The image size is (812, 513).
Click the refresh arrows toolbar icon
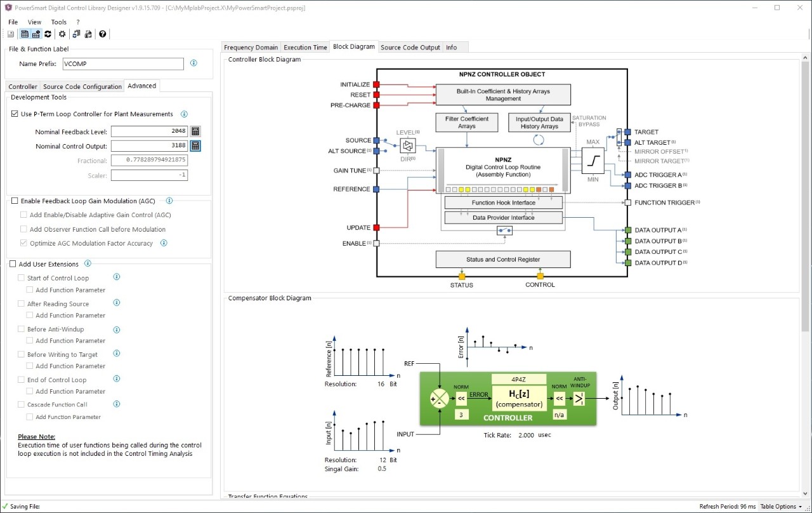(48, 34)
